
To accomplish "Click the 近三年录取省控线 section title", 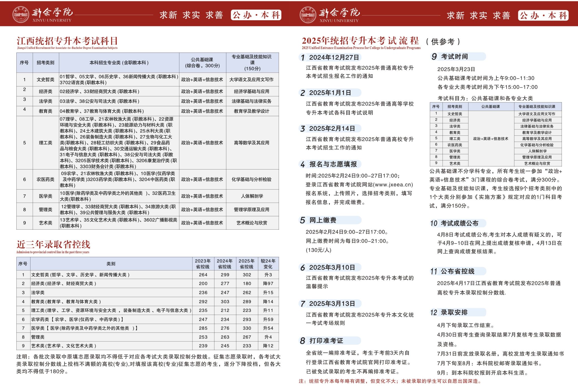I will coord(53,244).
